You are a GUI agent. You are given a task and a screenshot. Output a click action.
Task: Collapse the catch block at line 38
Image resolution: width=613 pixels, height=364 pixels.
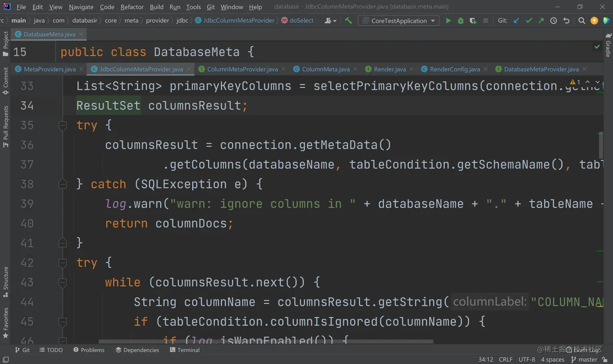[62, 184]
